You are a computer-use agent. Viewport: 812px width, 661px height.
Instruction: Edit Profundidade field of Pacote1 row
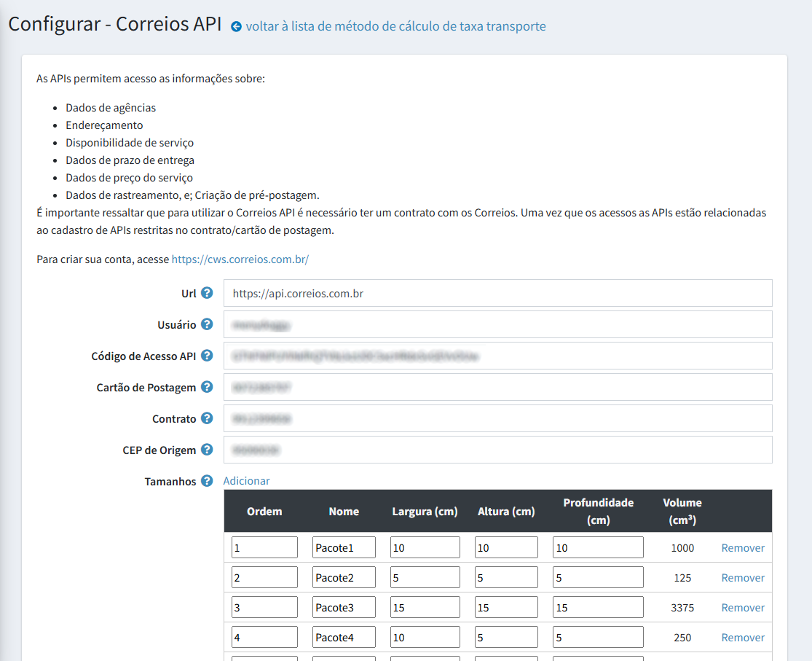point(598,547)
